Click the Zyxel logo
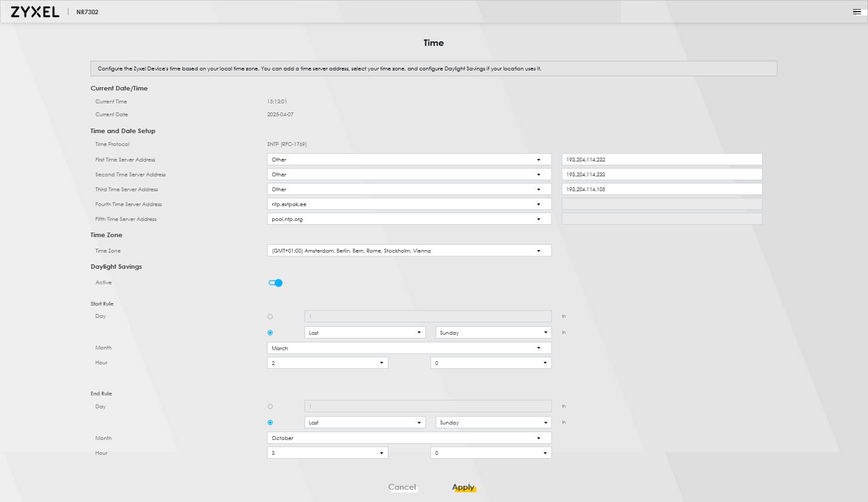The height and width of the screenshot is (502, 868). 35,12
